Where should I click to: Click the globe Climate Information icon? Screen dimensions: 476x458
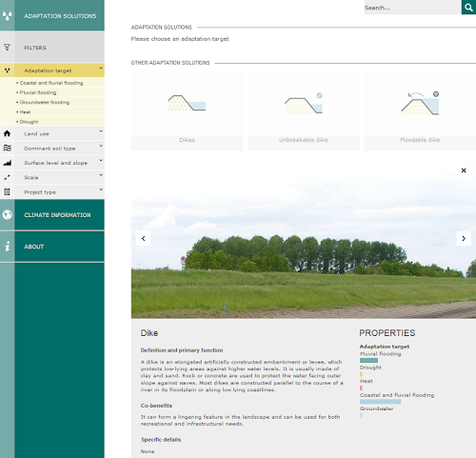coord(7,214)
